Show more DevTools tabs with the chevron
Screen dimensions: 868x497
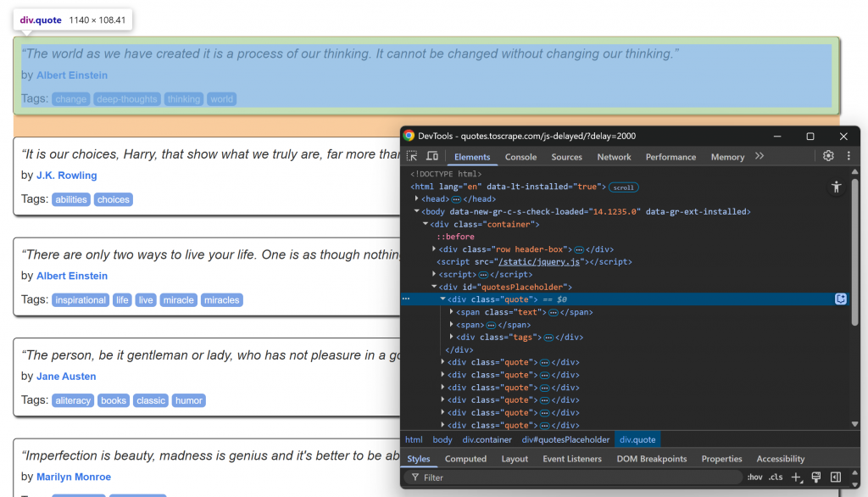tap(759, 156)
